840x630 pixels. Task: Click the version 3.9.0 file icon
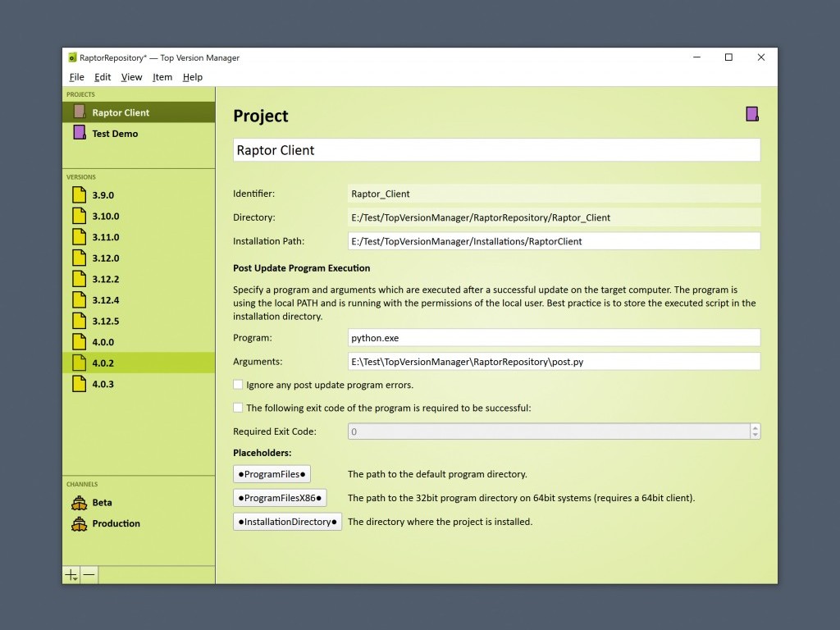coord(79,195)
